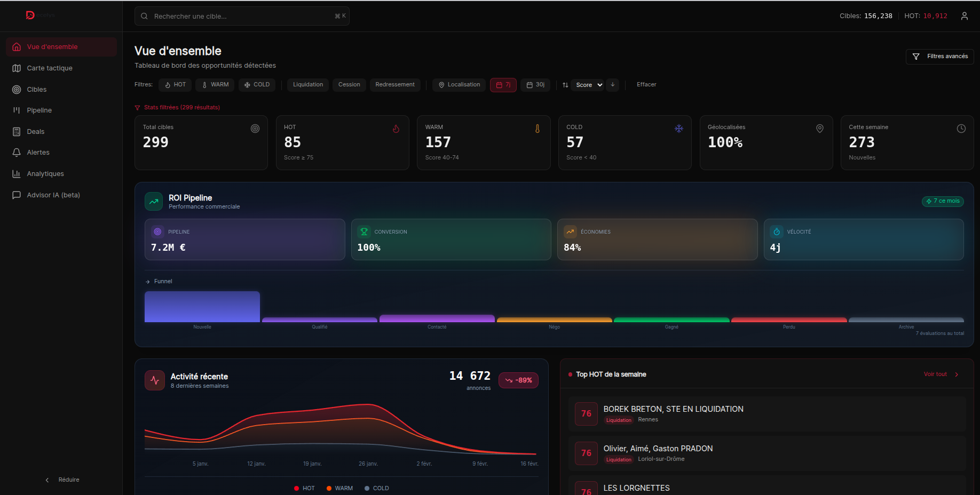Viewport: 980px width, 495px height.
Task: Open the Deals section
Action: pos(36,131)
